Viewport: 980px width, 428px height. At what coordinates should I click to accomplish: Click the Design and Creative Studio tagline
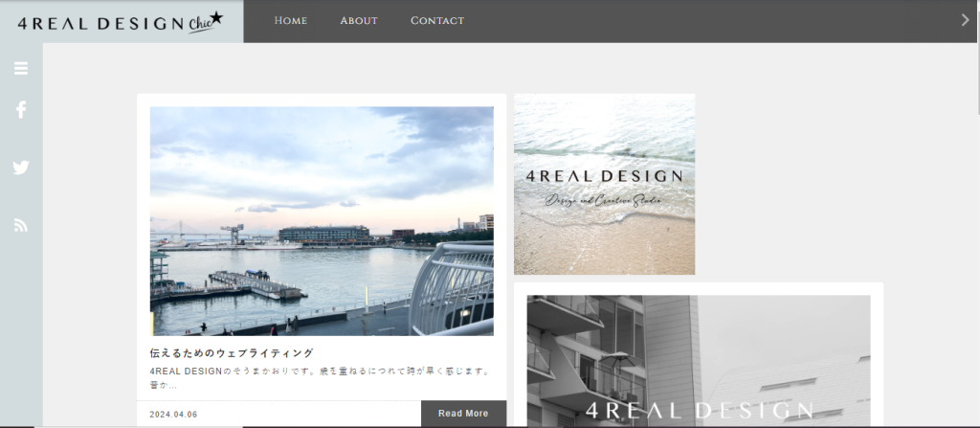pos(604,200)
